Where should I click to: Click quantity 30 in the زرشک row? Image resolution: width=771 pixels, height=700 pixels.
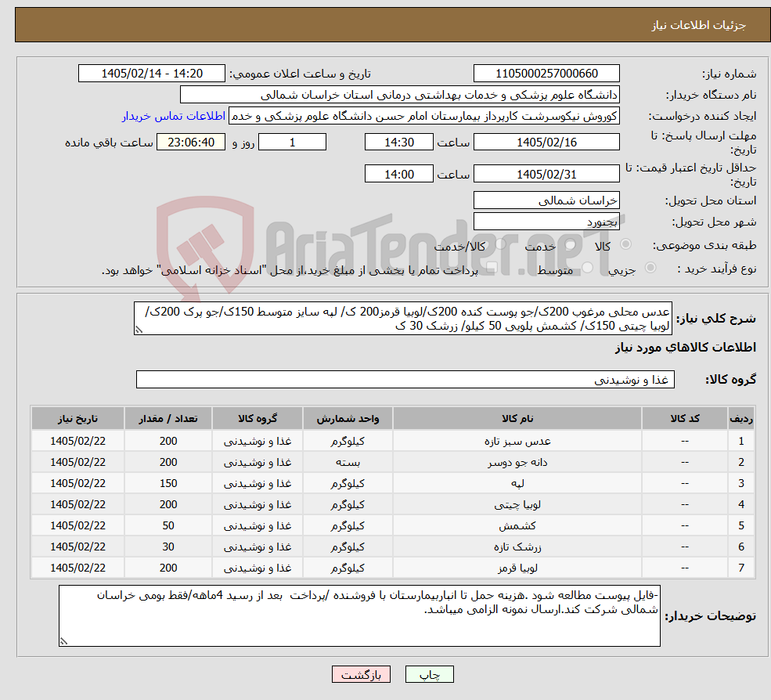coord(168,547)
